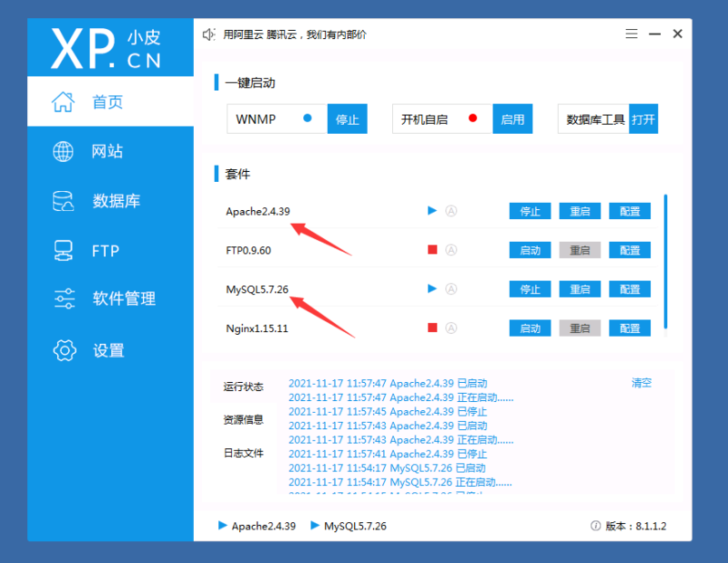Select the FTP0.9.60 suite name
The image size is (728, 563).
tap(248, 251)
